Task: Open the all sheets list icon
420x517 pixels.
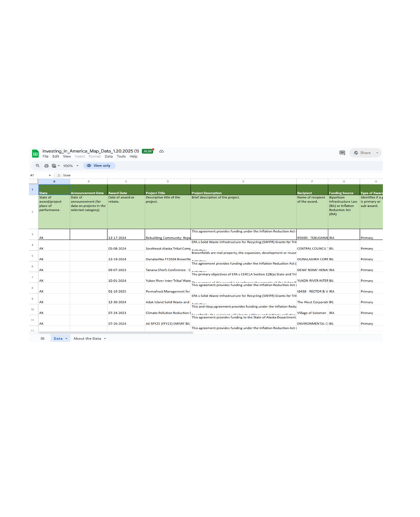Action: tap(43, 339)
